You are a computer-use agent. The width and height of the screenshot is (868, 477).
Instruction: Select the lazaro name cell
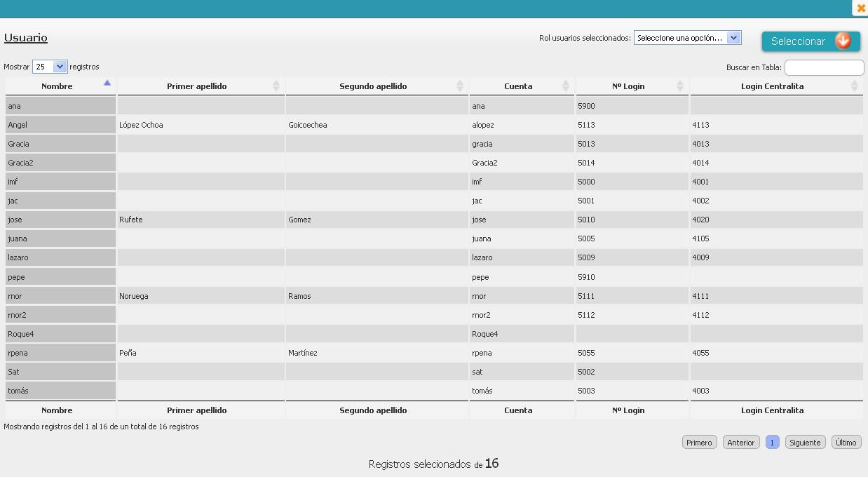[x=60, y=257]
